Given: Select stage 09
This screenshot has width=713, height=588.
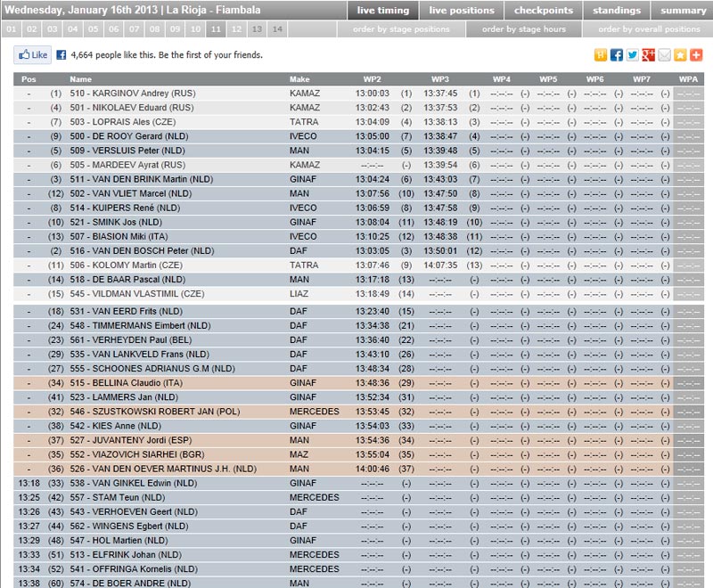Looking at the screenshot, I should [x=175, y=29].
